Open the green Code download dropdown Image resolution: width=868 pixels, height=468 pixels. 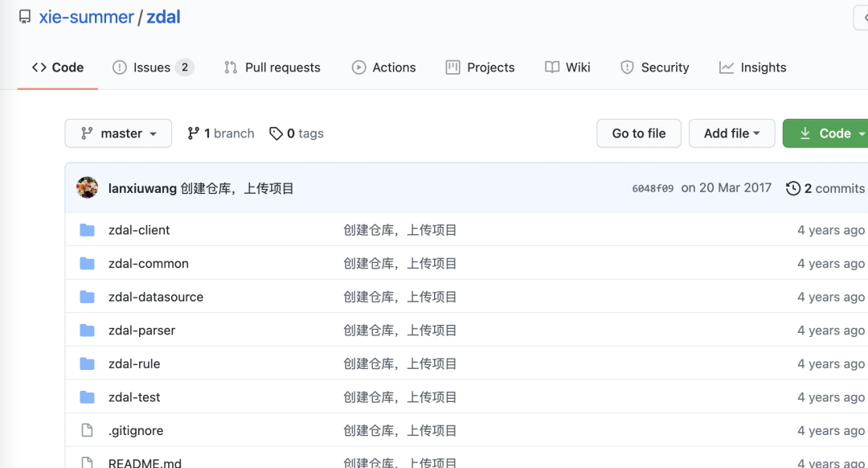pos(825,133)
